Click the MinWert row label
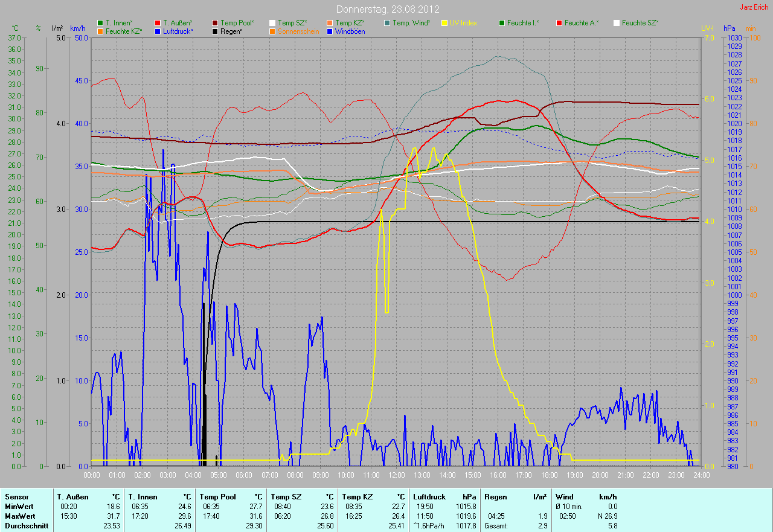This screenshot has height=532, width=773. pyautogui.click(x=19, y=506)
